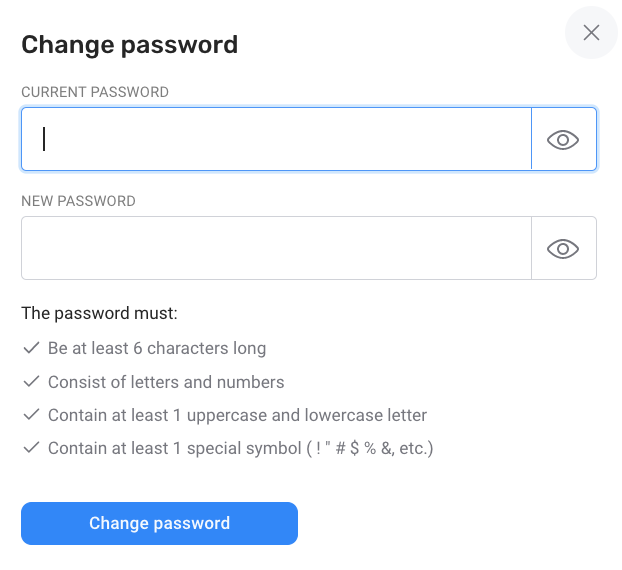The image size is (622, 570).
Task: Click "Consist of letters and numbers" text
Action: [166, 382]
